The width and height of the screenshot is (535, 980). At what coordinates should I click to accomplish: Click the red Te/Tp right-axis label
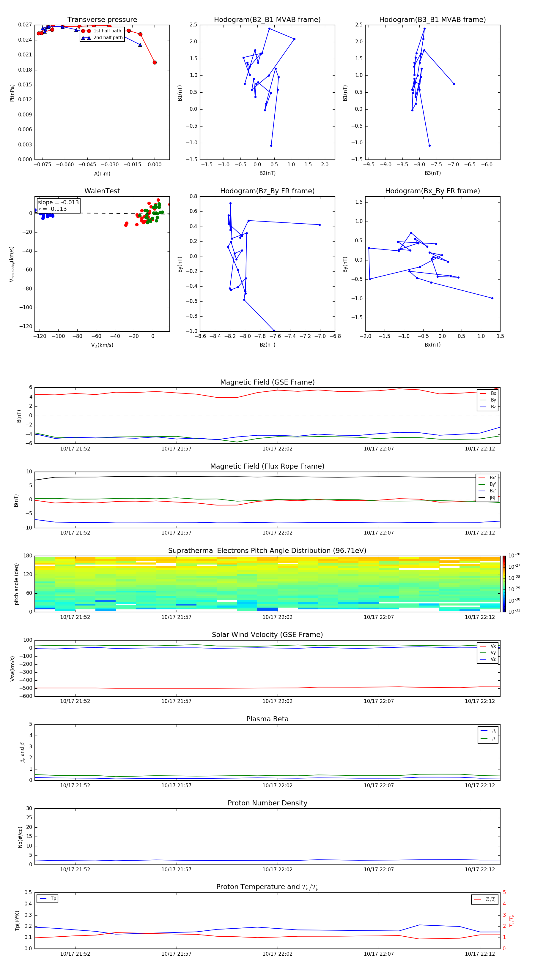(x=512, y=921)
